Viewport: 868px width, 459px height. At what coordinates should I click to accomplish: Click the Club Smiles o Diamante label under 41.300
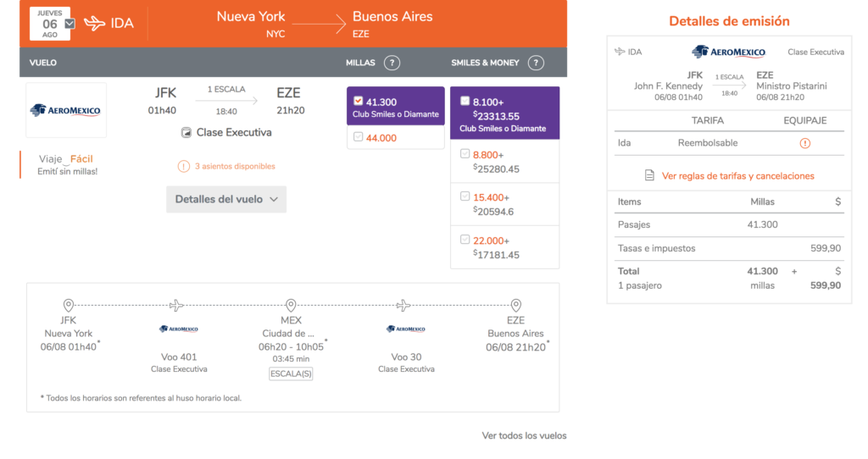(x=396, y=114)
